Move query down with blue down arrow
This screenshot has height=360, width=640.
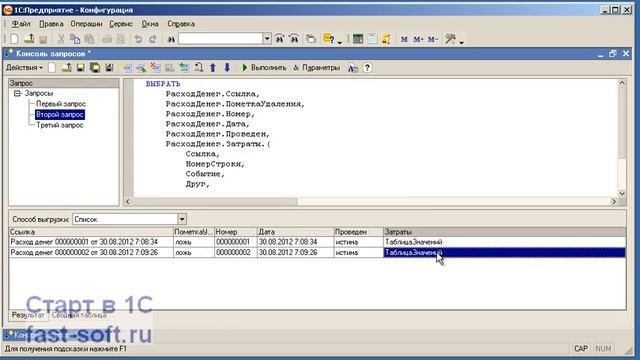227,68
